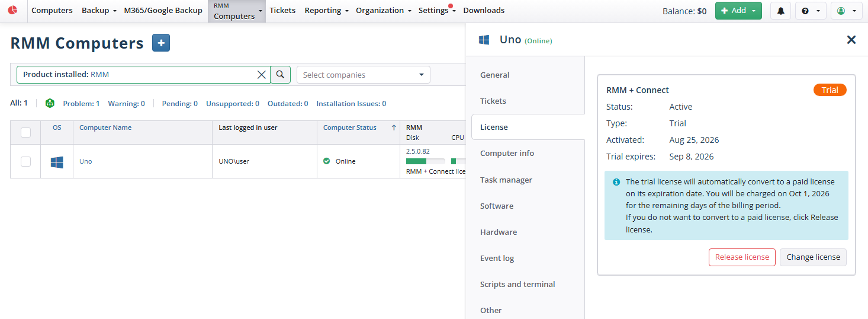This screenshot has height=319, width=868.
Task: Toggle the select-all checkbox in table header
Action: (x=25, y=132)
